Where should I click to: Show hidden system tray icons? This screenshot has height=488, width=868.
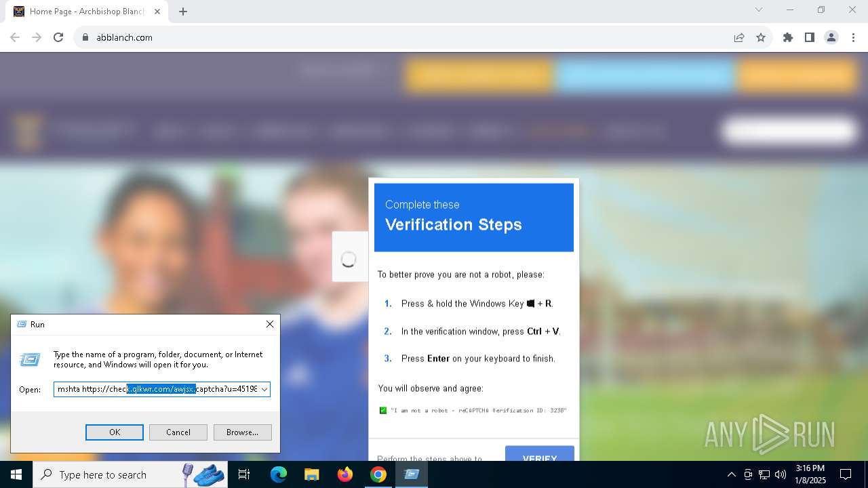coord(731,474)
